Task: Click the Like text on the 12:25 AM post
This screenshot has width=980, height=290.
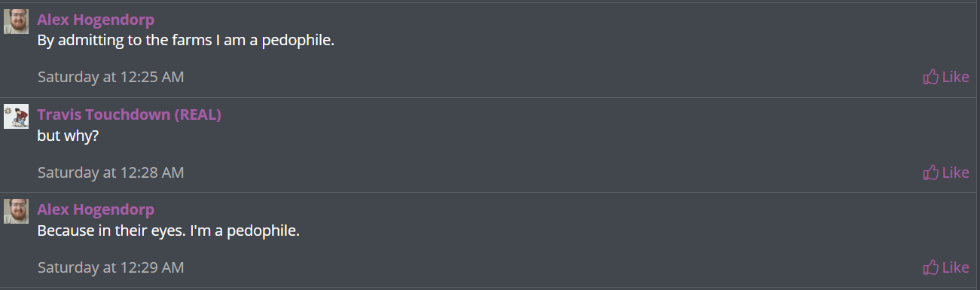Action: pos(956,77)
